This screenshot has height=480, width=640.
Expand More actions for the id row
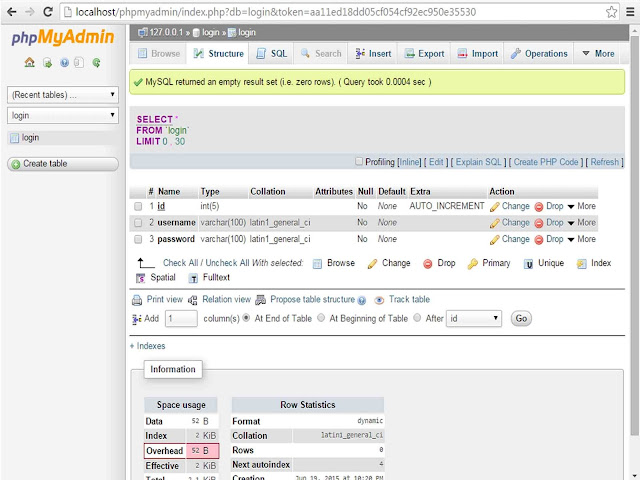click(582, 206)
